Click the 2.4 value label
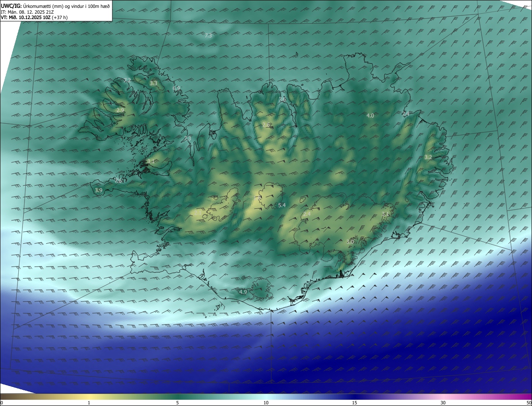 pyautogui.click(x=307, y=214)
